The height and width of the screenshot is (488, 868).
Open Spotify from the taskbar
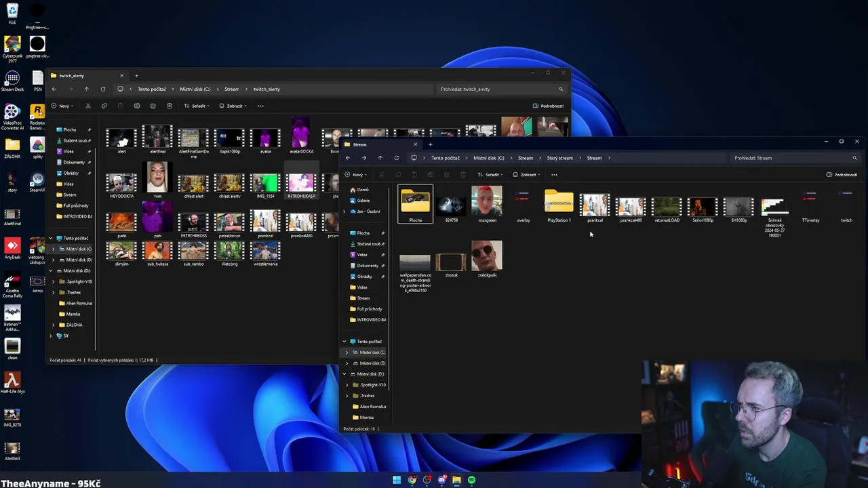click(471, 480)
